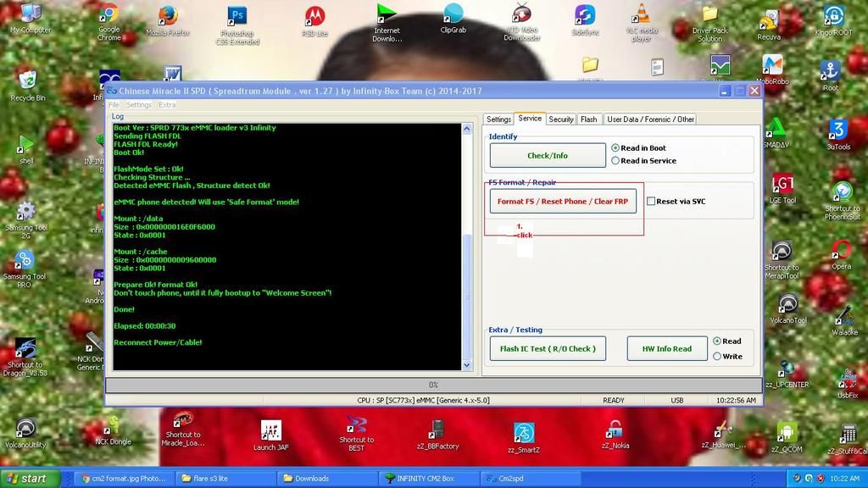
Task: Open the SMADAV antivirus icon
Action: pos(776,128)
